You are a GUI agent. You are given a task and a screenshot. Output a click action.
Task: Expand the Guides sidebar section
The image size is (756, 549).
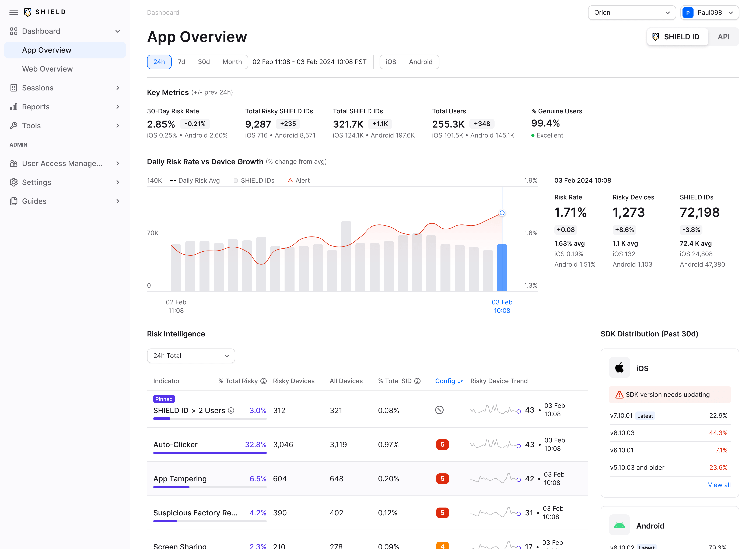pyautogui.click(x=117, y=201)
